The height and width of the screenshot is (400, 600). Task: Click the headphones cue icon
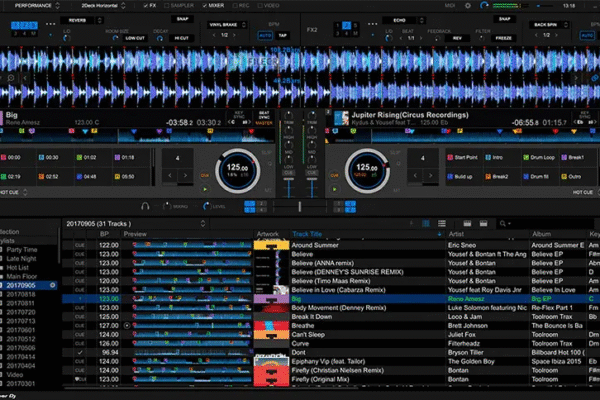click(147, 205)
